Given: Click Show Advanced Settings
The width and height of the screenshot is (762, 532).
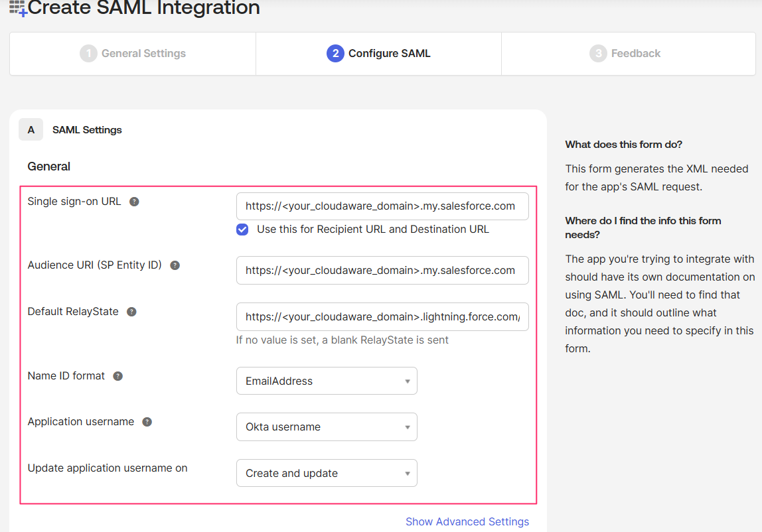Looking at the screenshot, I should [x=467, y=522].
